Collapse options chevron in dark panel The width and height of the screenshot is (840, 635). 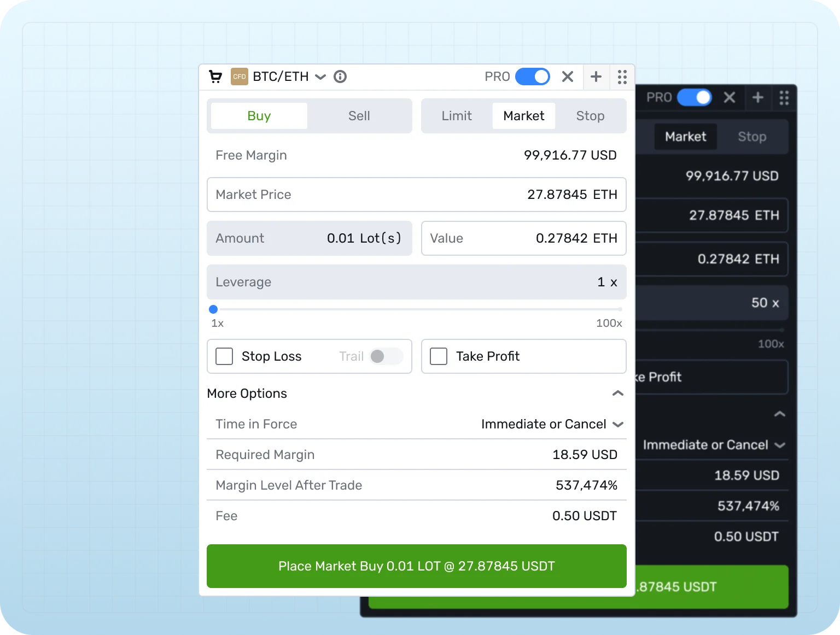click(x=780, y=414)
